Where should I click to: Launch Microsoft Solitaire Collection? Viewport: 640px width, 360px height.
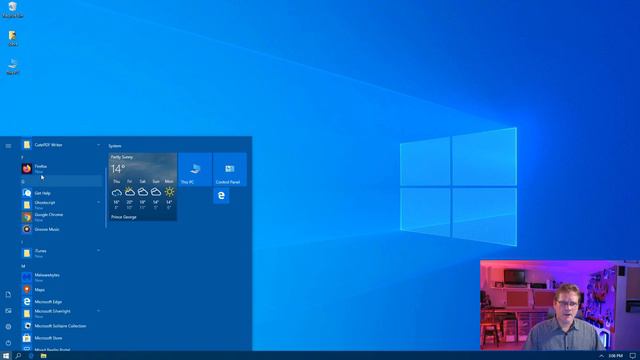point(61,326)
